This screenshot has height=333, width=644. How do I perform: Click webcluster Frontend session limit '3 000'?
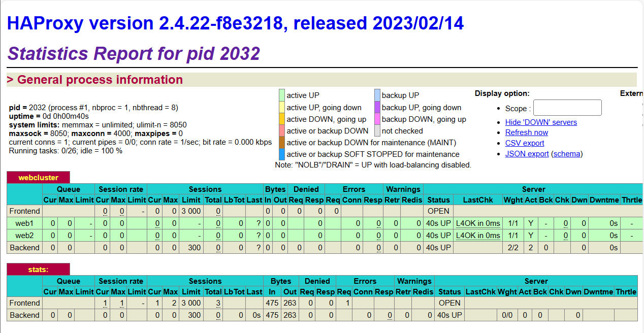pyautogui.click(x=191, y=211)
